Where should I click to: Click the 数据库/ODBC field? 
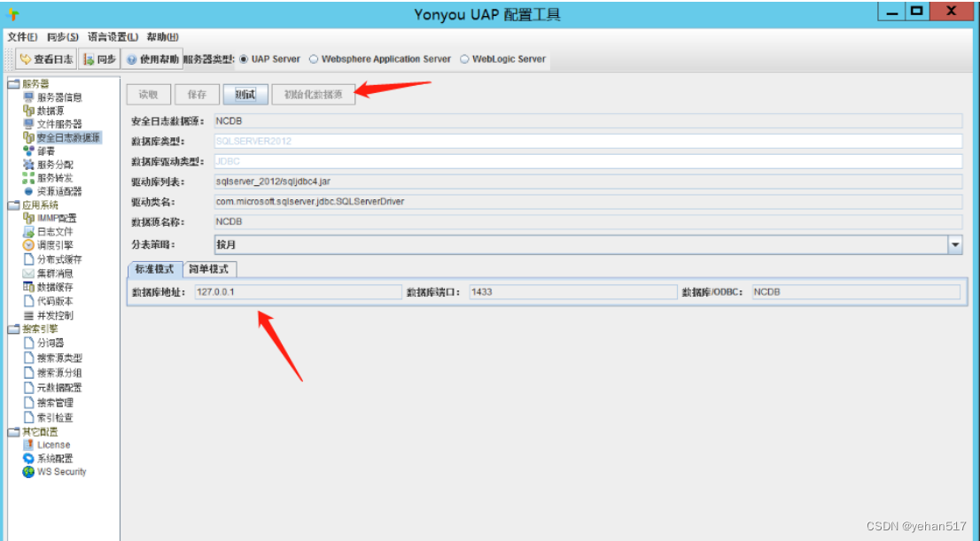tap(856, 291)
